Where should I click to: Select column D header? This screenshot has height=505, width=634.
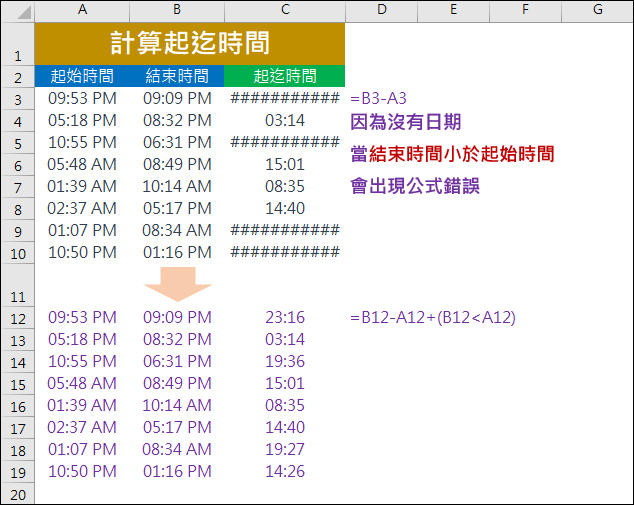(381, 10)
